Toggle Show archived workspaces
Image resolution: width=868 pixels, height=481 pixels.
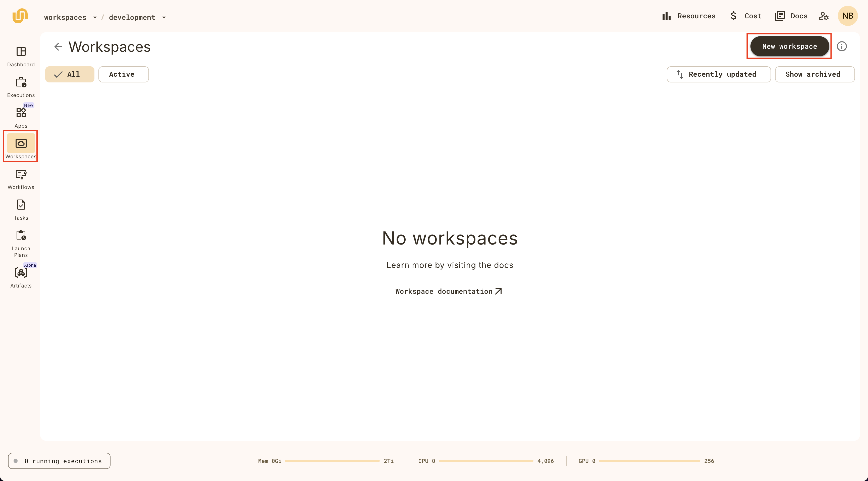[x=813, y=74]
